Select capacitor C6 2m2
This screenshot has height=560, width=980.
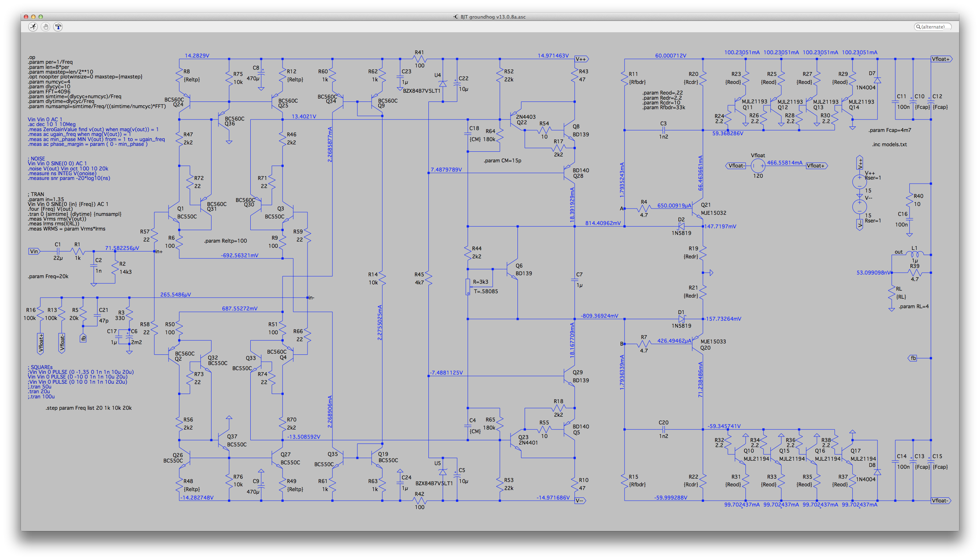(129, 337)
